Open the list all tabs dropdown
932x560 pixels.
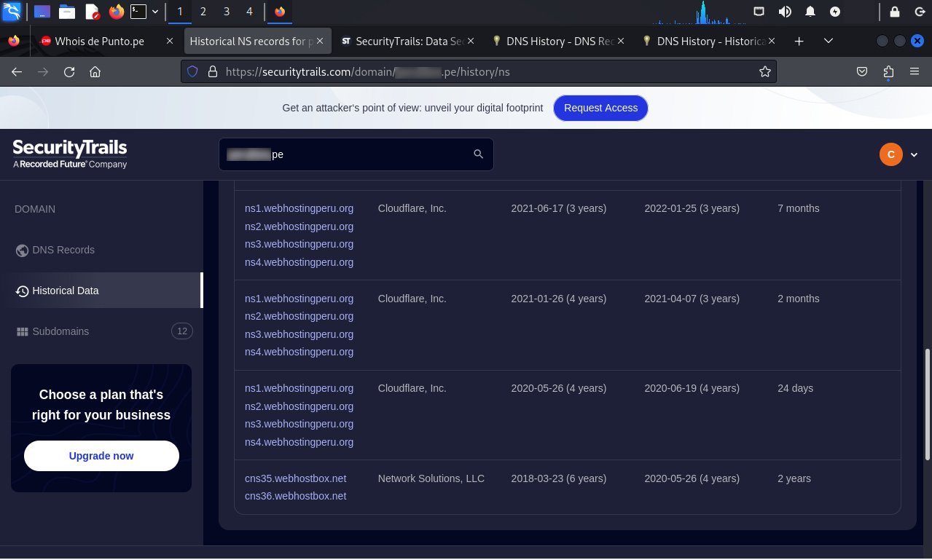pos(828,41)
